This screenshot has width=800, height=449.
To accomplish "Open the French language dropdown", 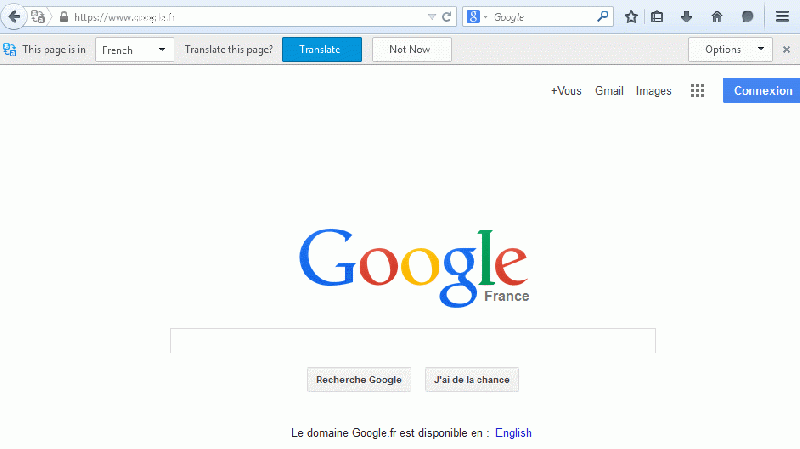I will click(135, 49).
